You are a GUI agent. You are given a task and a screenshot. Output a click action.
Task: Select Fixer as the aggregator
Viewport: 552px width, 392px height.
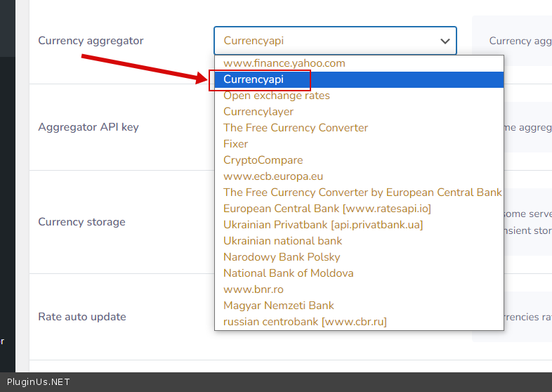click(236, 144)
